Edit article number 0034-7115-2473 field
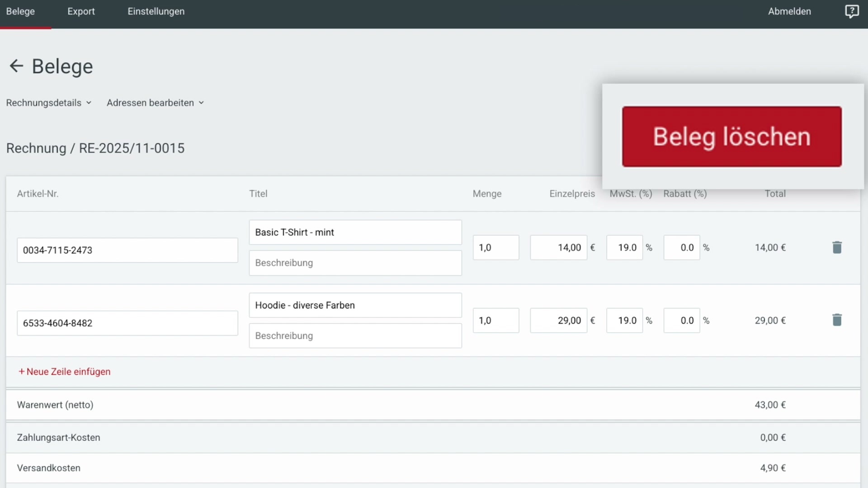The image size is (868, 488). point(127,250)
